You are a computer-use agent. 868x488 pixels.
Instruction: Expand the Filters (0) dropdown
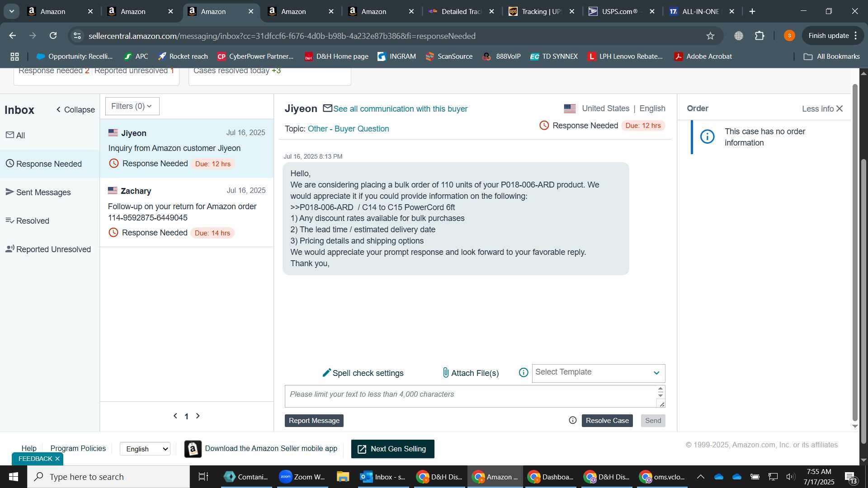[x=132, y=106]
